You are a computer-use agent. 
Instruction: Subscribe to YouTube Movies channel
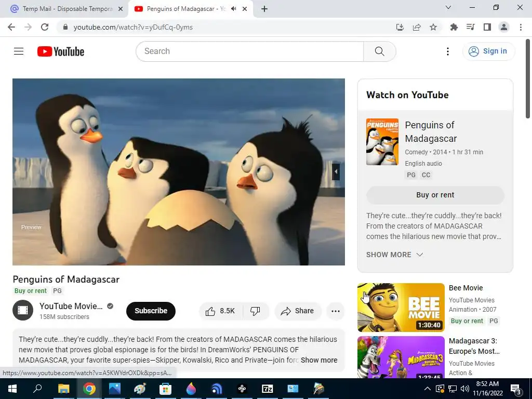click(151, 311)
